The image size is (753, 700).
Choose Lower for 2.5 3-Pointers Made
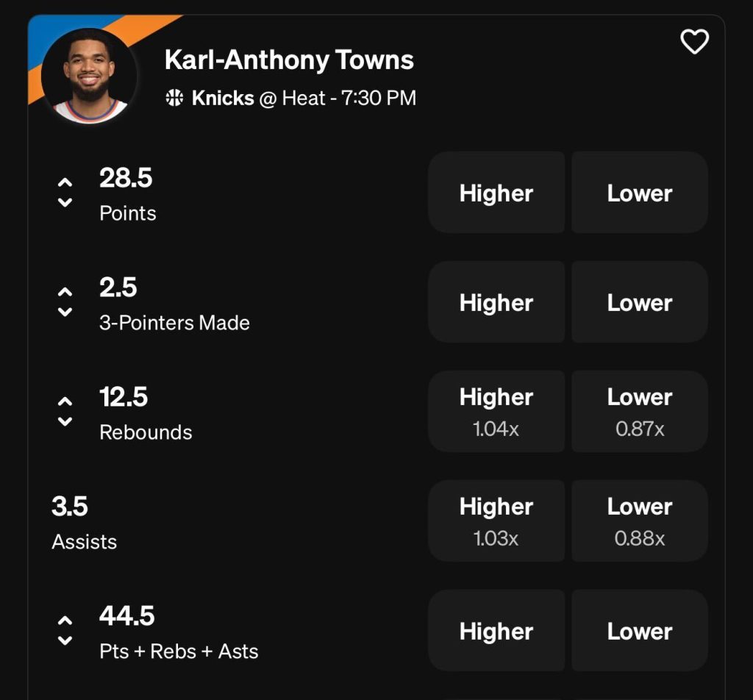[x=639, y=302]
